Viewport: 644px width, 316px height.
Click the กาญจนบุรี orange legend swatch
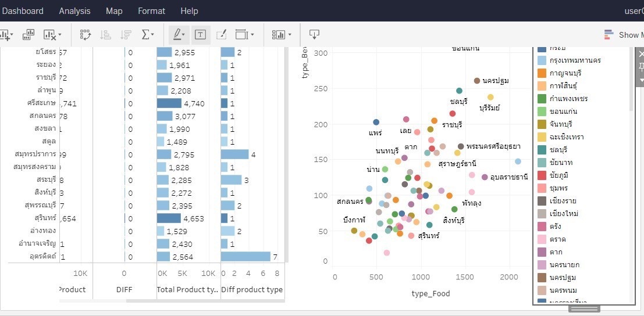(542, 73)
